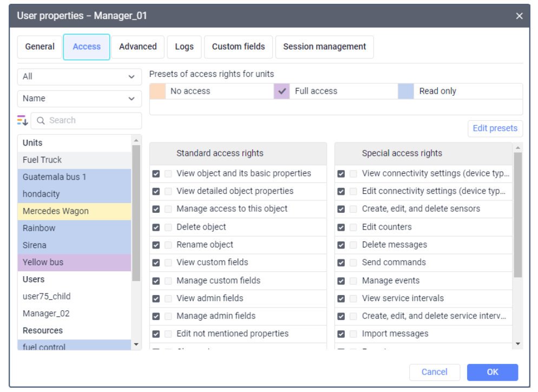Select Mercedes Wagon in the units list

click(x=56, y=211)
